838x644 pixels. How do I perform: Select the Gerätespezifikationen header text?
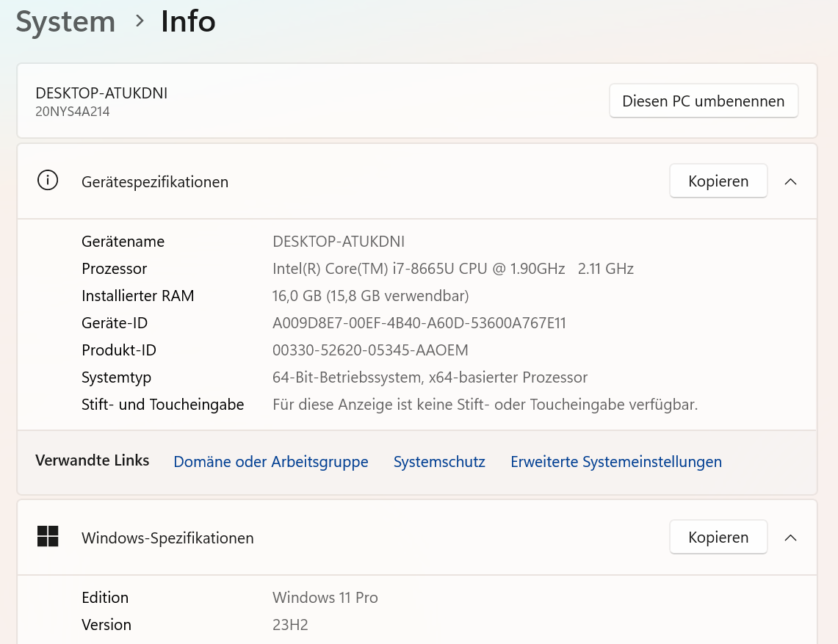[155, 182]
